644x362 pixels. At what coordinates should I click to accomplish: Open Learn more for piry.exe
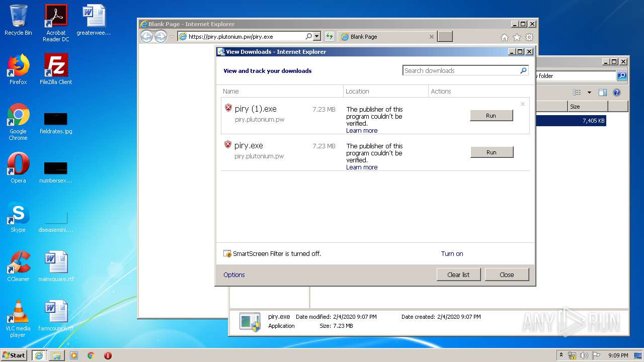[x=362, y=167]
